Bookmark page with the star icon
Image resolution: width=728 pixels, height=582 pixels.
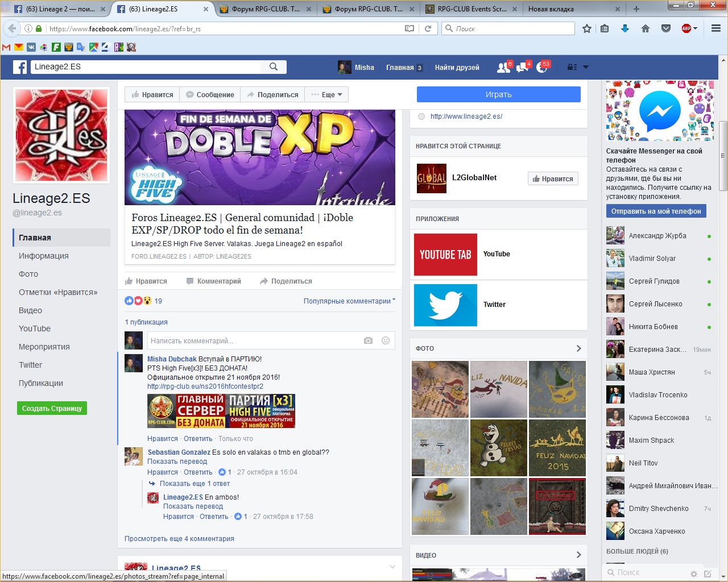587,28
